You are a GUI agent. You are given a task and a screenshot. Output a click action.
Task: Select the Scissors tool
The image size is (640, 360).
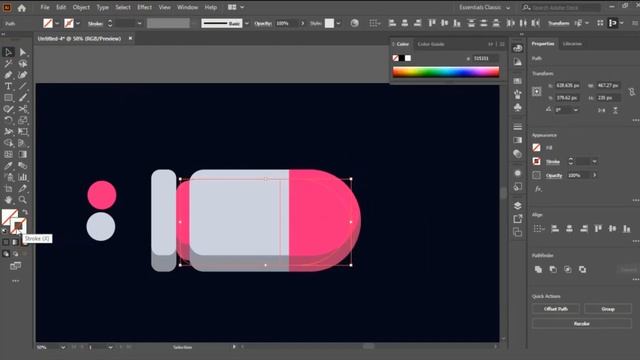[x=22, y=109]
